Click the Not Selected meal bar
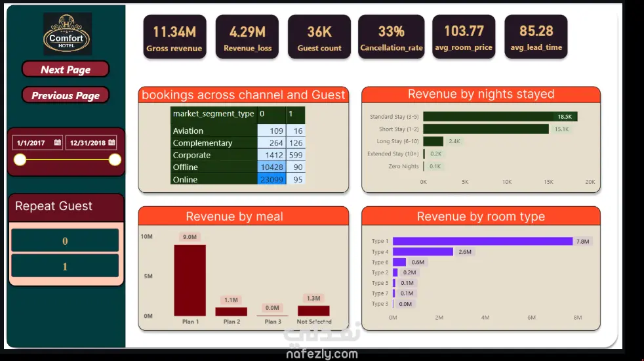 pos(313,311)
